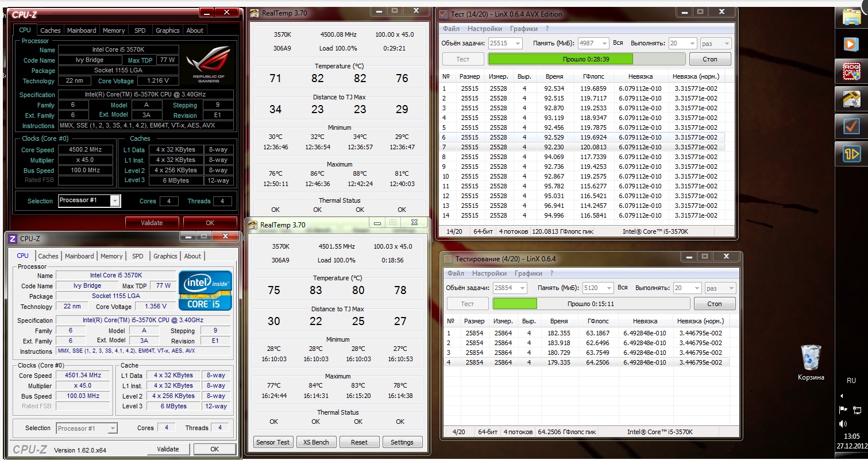Open the orange 1D taskbar icon
The width and height of the screenshot is (868, 460).
click(851, 153)
